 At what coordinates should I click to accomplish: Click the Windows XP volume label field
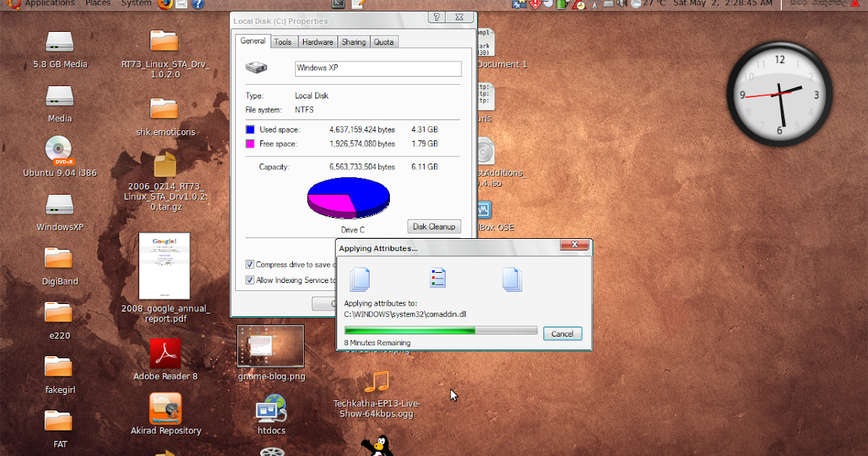tap(378, 68)
